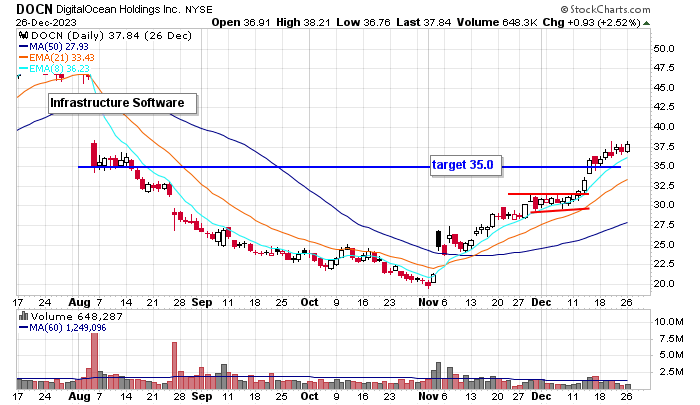Select the Volume 648.3K header value
700x405 pixels.
pos(496,22)
